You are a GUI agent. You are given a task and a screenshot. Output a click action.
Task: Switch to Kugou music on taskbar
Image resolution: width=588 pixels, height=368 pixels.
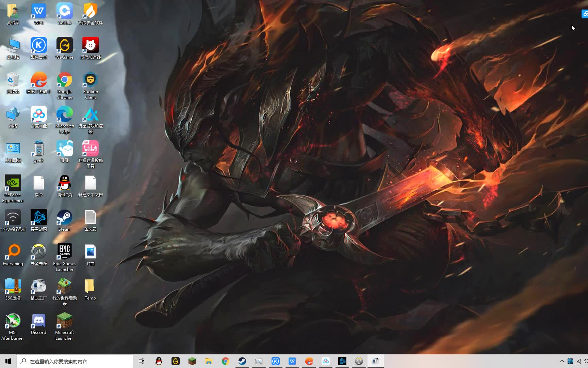tap(276, 361)
